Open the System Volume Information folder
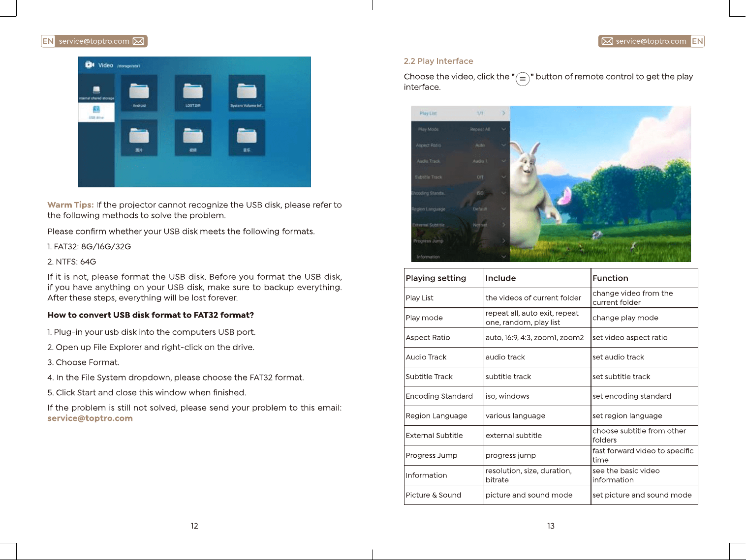The height and width of the screenshot is (560, 746). 247,93
